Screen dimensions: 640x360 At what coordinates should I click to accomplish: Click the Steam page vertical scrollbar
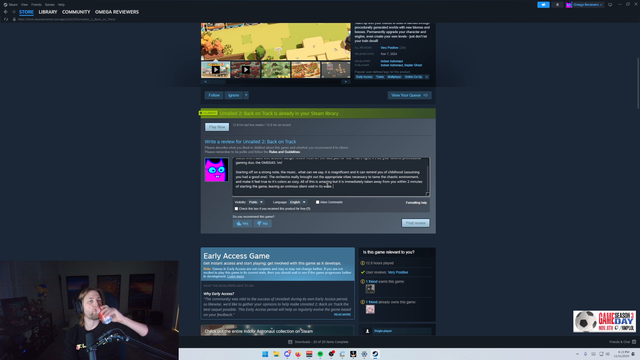tap(638, 84)
